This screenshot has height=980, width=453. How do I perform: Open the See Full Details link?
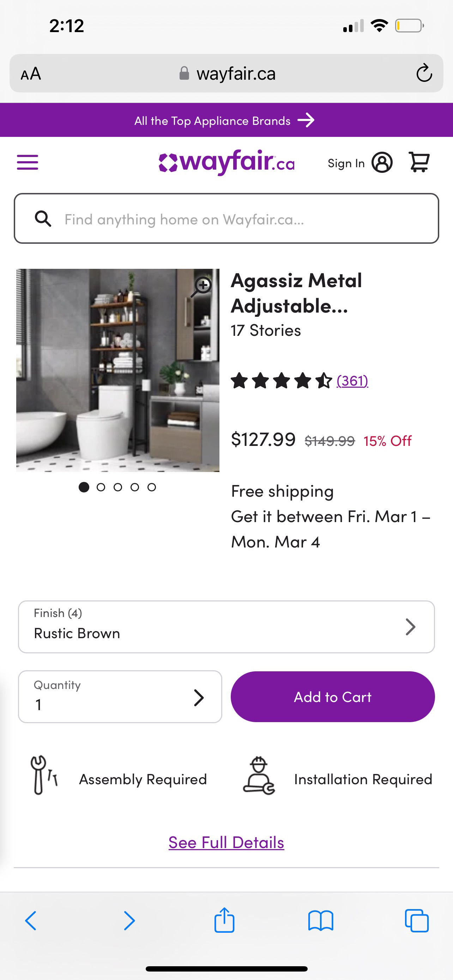226,843
